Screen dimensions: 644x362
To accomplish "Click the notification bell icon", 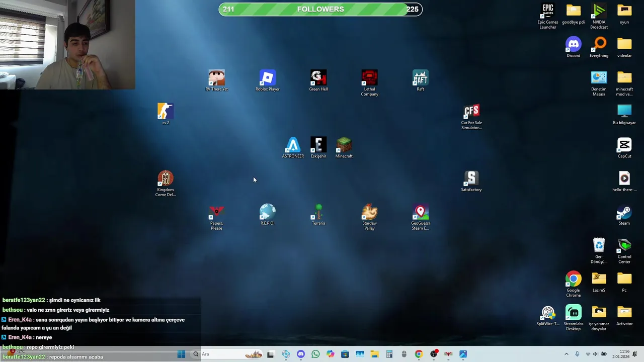I will [x=635, y=354].
